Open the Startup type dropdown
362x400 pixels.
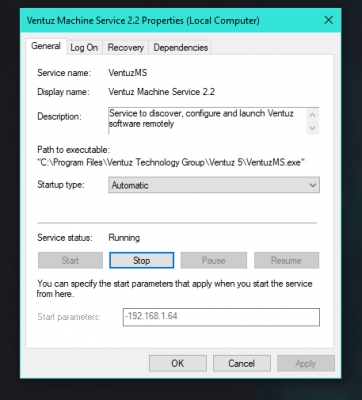point(214,185)
